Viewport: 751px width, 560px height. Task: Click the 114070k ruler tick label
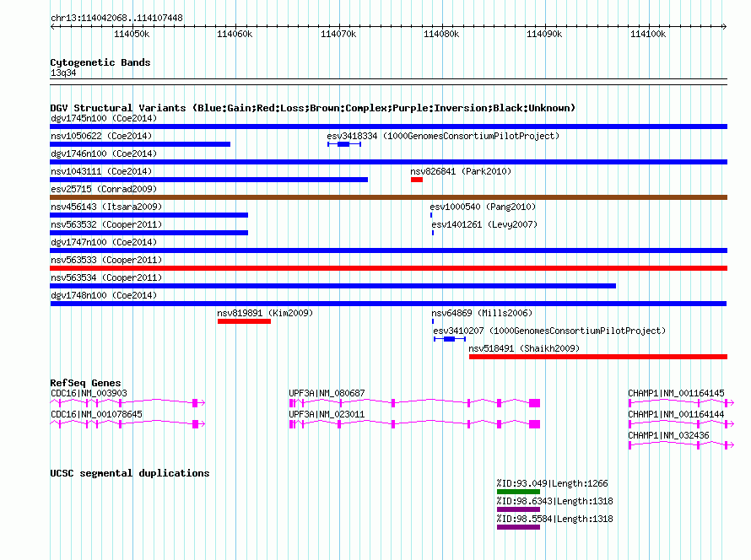(338, 34)
